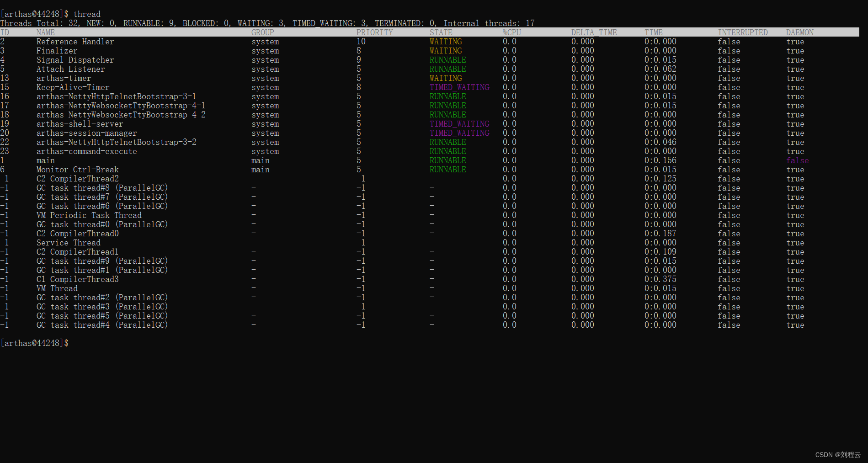Click the %CPU column header
This screenshot has height=463, width=868.
click(x=512, y=32)
